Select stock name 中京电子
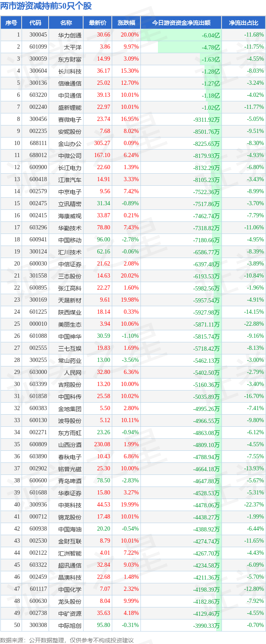This screenshot has width=266, height=644. (x=70, y=192)
